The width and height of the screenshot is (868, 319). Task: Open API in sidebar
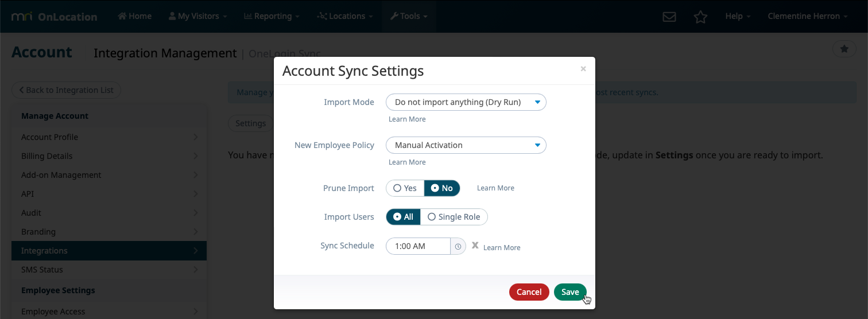click(x=109, y=194)
